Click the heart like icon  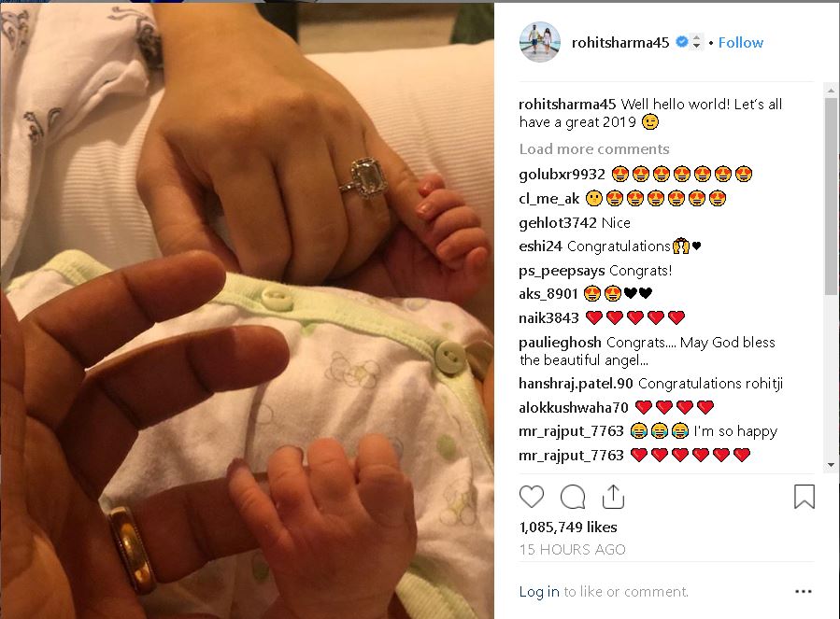click(532, 497)
